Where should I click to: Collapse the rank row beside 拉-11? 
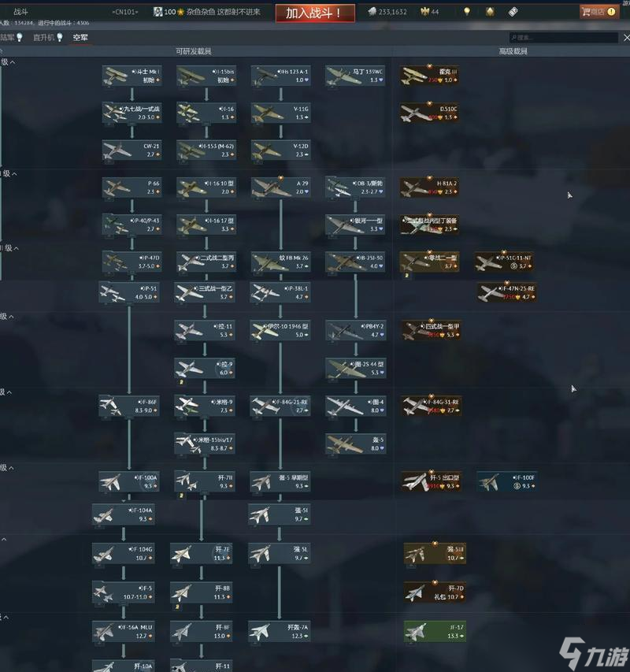[x=14, y=317]
